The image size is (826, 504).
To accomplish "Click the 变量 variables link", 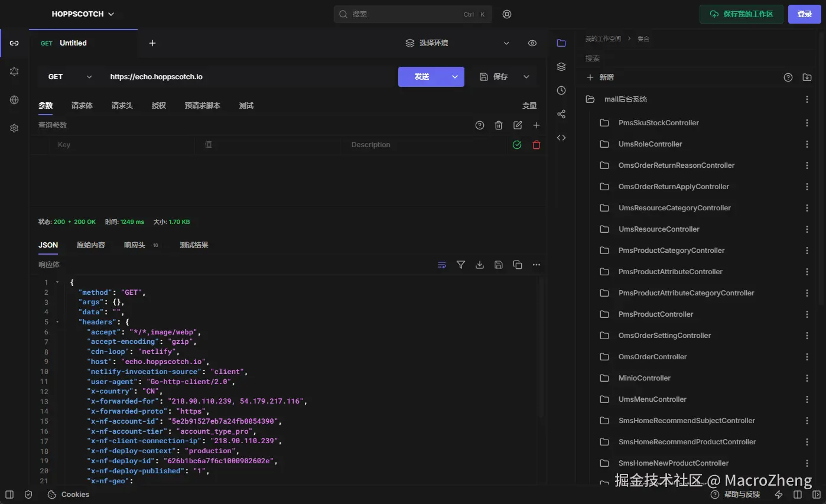I will pos(529,106).
